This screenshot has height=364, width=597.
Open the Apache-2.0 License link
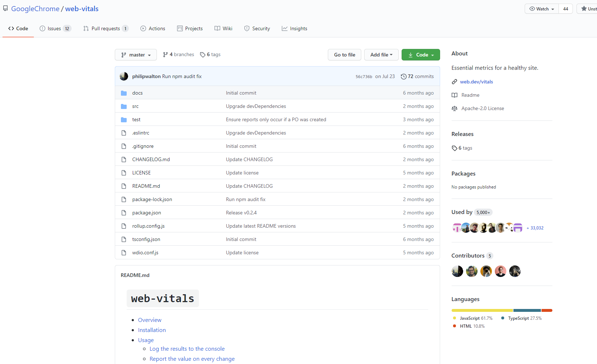[x=483, y=108]
